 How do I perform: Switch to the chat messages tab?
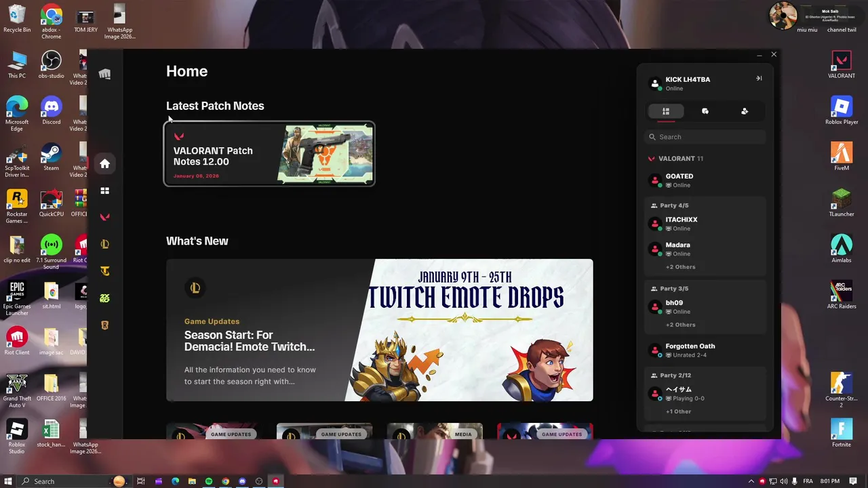[x=705, y=111]
